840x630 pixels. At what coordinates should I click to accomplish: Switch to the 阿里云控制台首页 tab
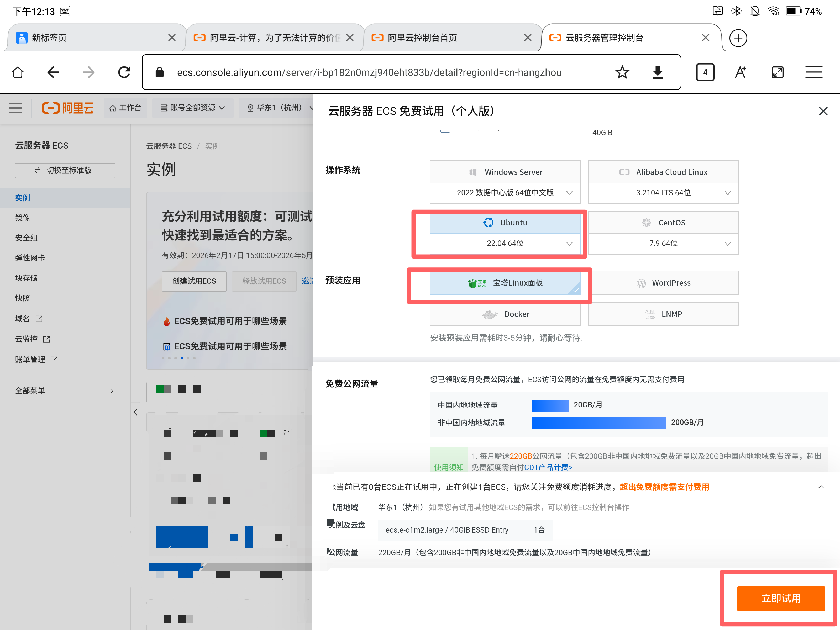point(422,37)
